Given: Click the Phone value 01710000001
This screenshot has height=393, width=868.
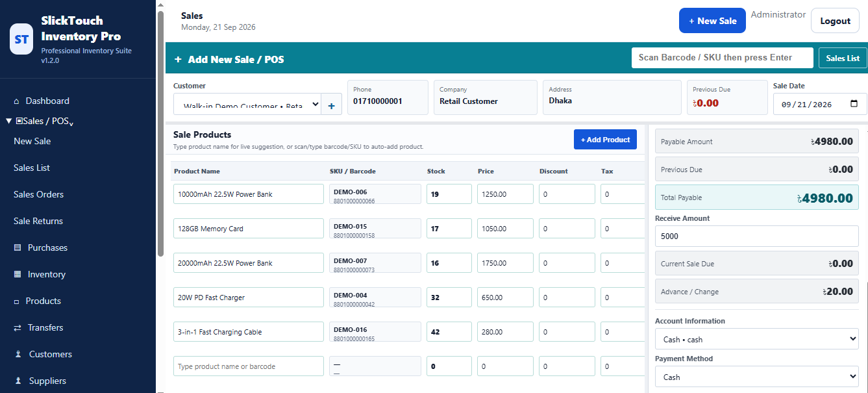Looking at the screenshot, I should 378,101.
